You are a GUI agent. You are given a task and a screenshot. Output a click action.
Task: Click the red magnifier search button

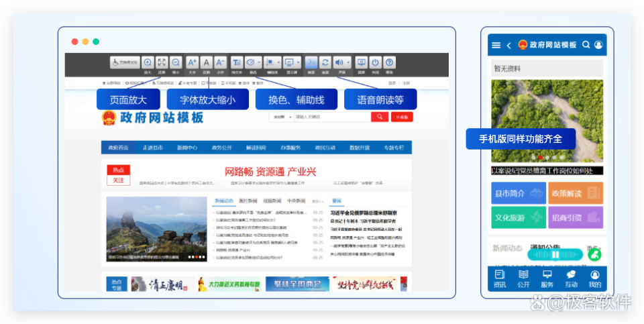pyautogui.click(x=380, y=117)
